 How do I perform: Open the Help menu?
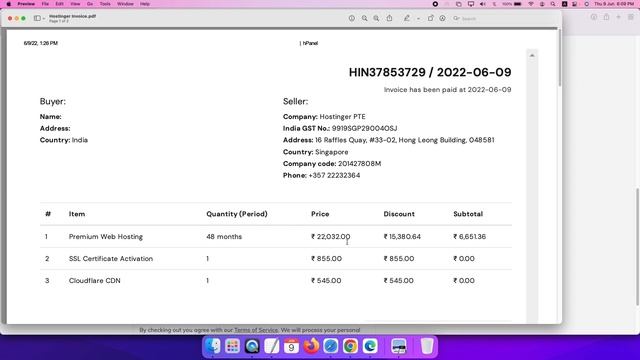[x=145, y=4]
